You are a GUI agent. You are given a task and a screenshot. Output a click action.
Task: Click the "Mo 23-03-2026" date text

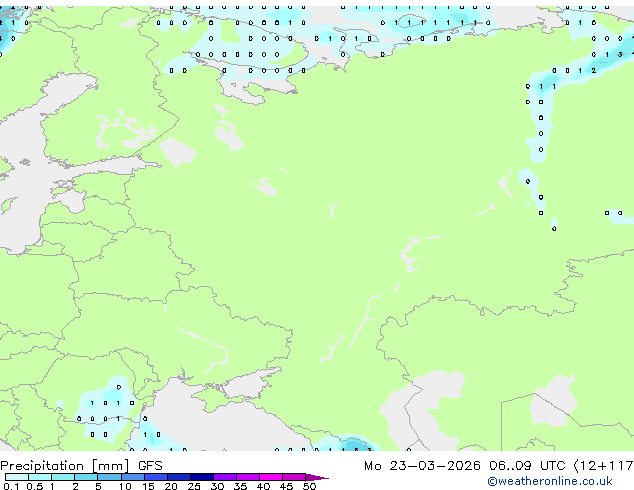click(422, 466)
